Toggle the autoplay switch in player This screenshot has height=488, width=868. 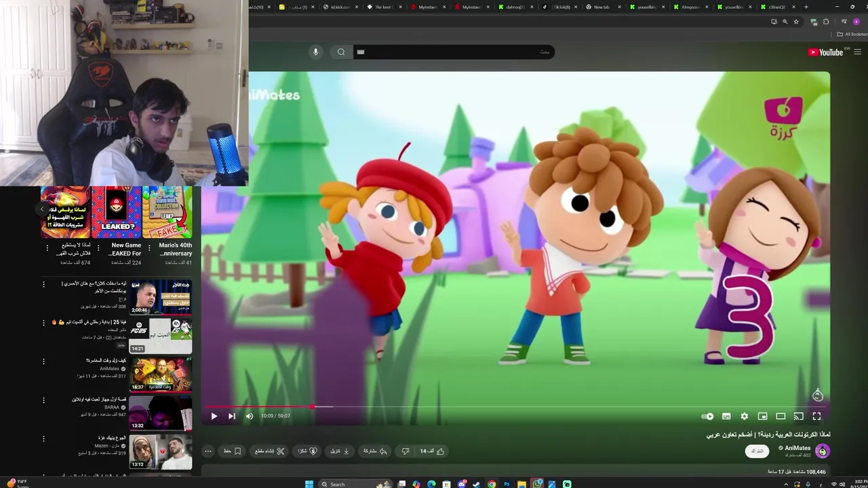click(x=707, y=416)
